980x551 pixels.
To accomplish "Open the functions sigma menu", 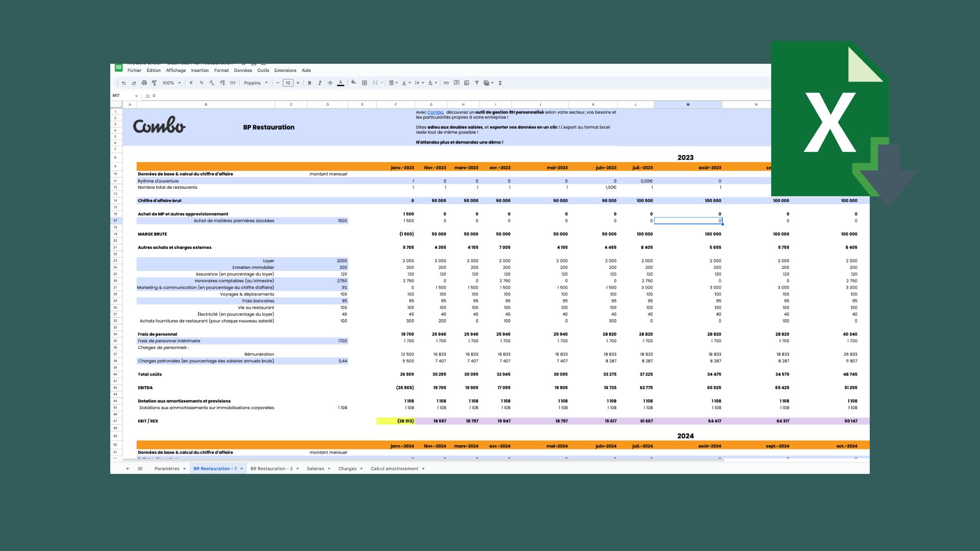I will point(500,83).
